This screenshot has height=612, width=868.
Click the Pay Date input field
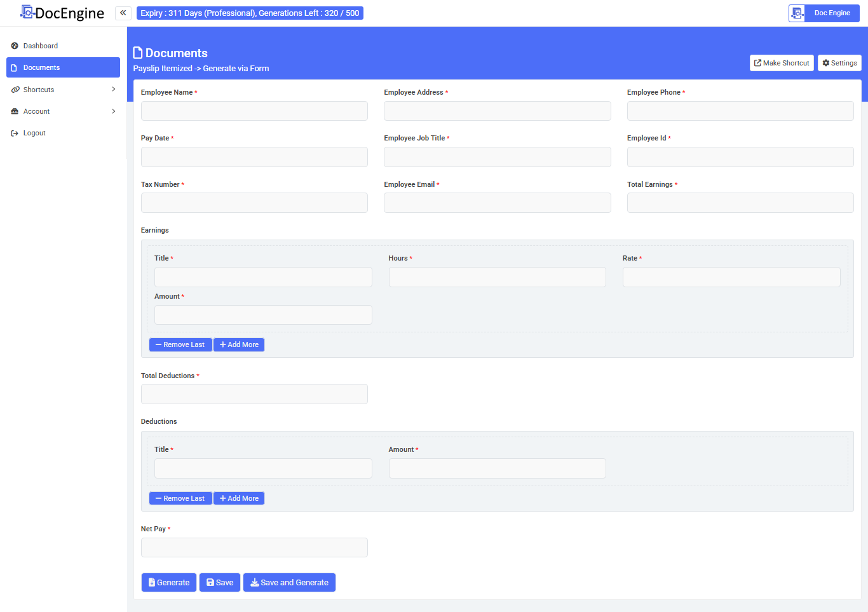coord(254,157)
